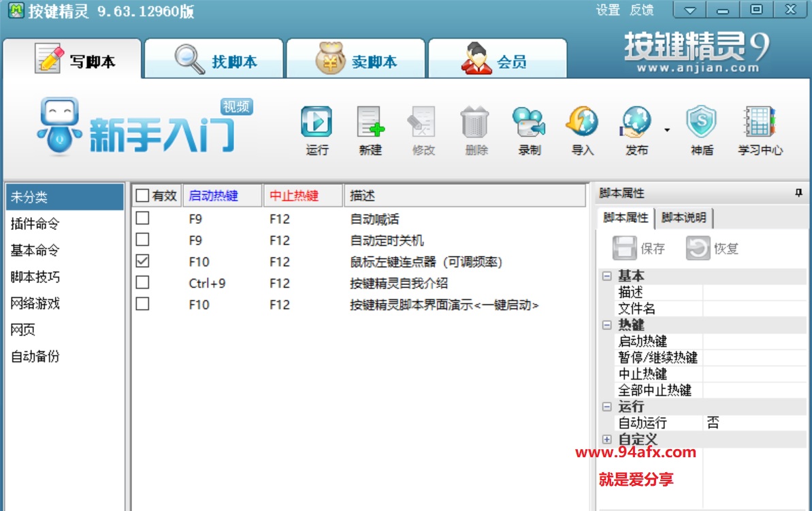Check the 按键精灵自我介绍 script checkbox
Image resolution: width=812 pixels, height=511 pixels.
click(142, 282)
